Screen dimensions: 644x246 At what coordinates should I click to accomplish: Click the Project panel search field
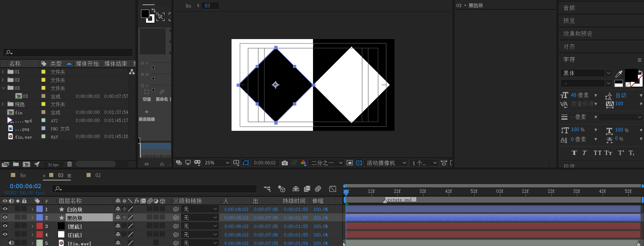point(68,52)
